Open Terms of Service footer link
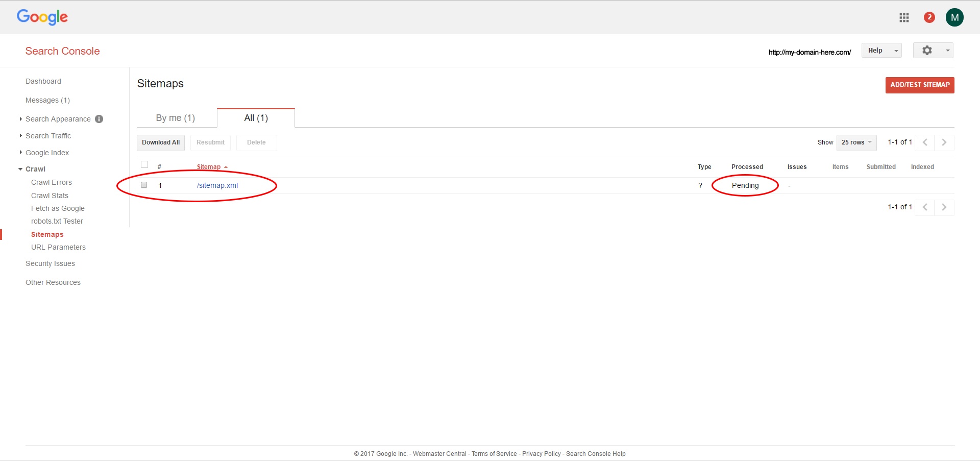This screenshot has height=461, width=980. (494, 454)
